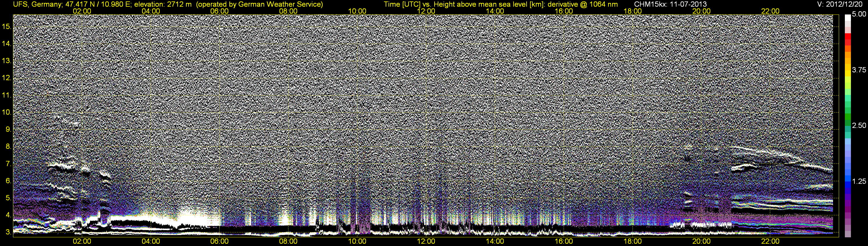Screen dimensions: 868x246
Task: Click the 14:00 label on the lower time axis
Action: [495, 241]
